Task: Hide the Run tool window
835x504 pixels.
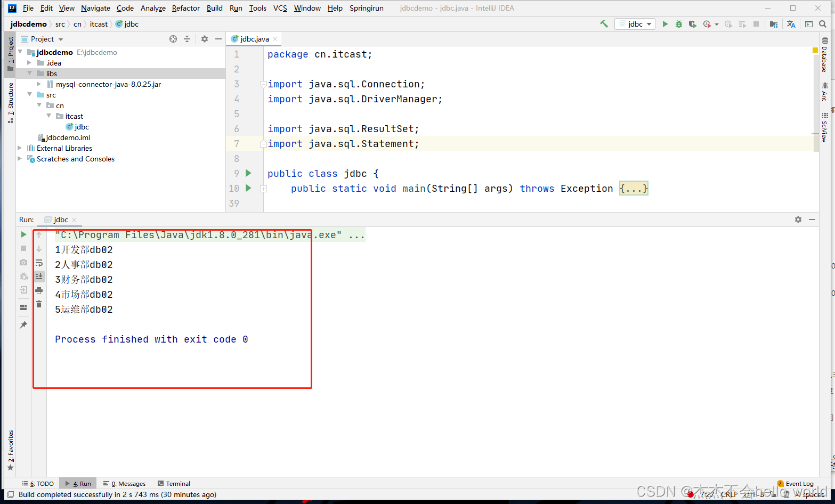Action: [x=812, y=220]
